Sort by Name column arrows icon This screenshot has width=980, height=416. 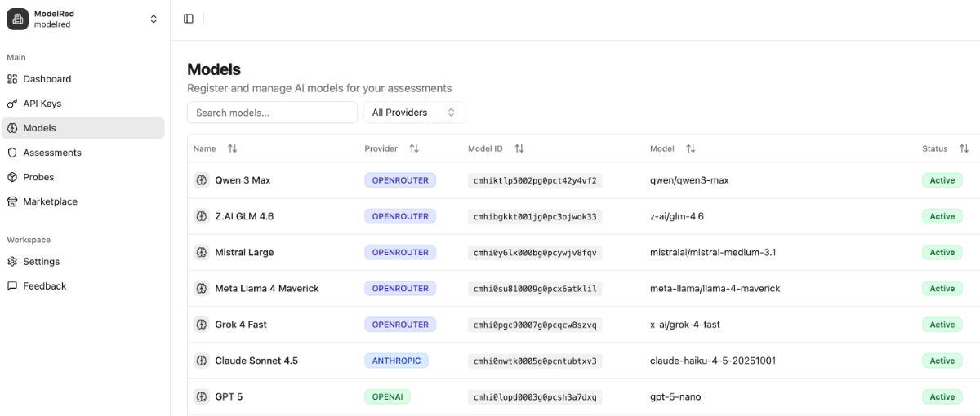[233, 148]
